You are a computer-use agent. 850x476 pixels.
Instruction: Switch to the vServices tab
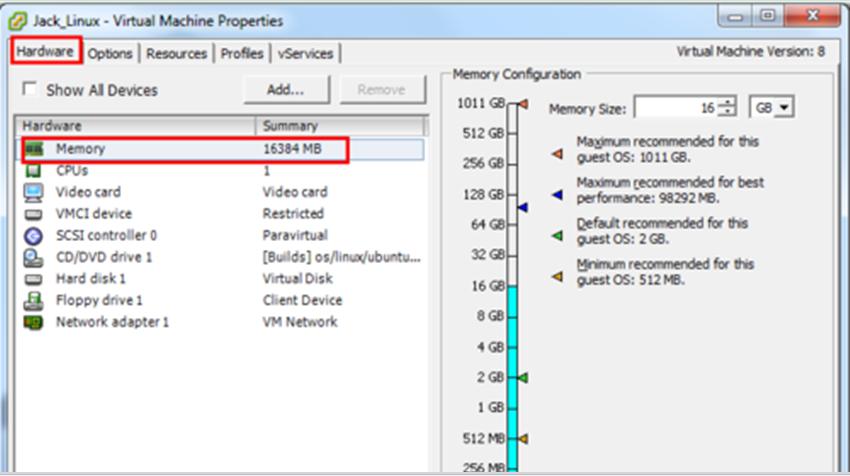tap(306, 54)
